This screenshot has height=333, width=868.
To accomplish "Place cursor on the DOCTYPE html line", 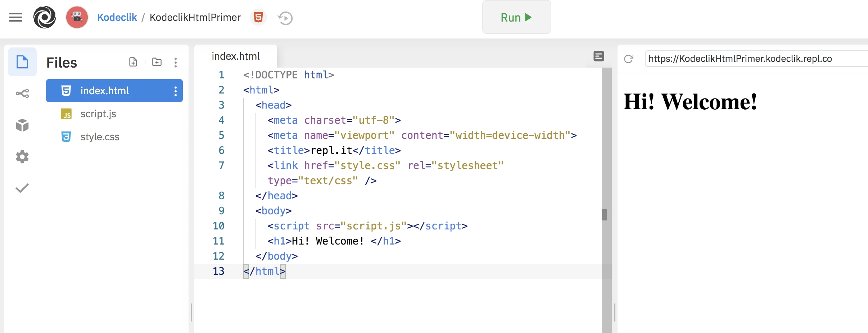I will 289,75.
